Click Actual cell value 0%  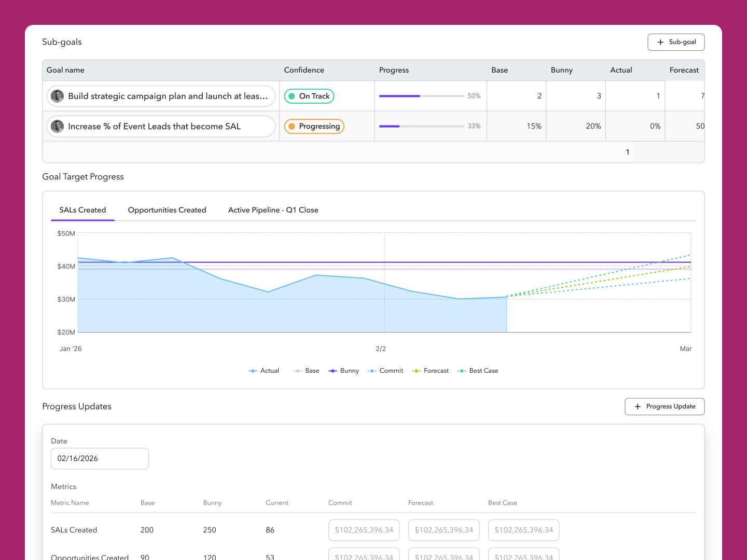655,126
